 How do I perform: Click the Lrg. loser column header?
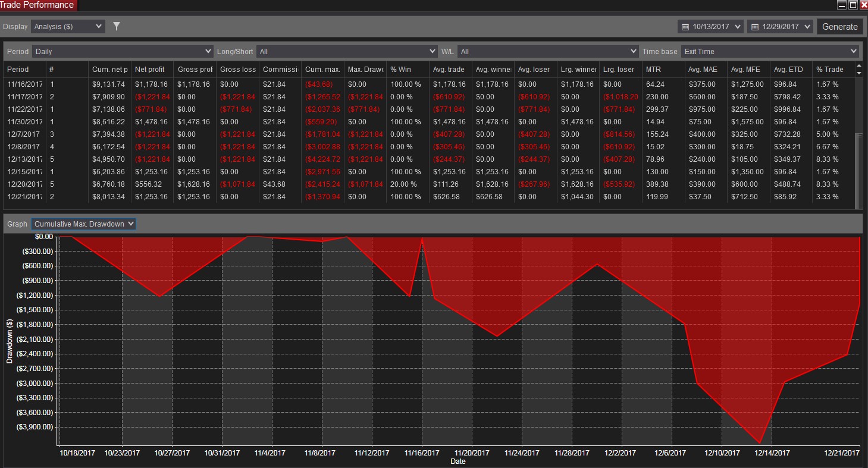click(x=621, y=70)
